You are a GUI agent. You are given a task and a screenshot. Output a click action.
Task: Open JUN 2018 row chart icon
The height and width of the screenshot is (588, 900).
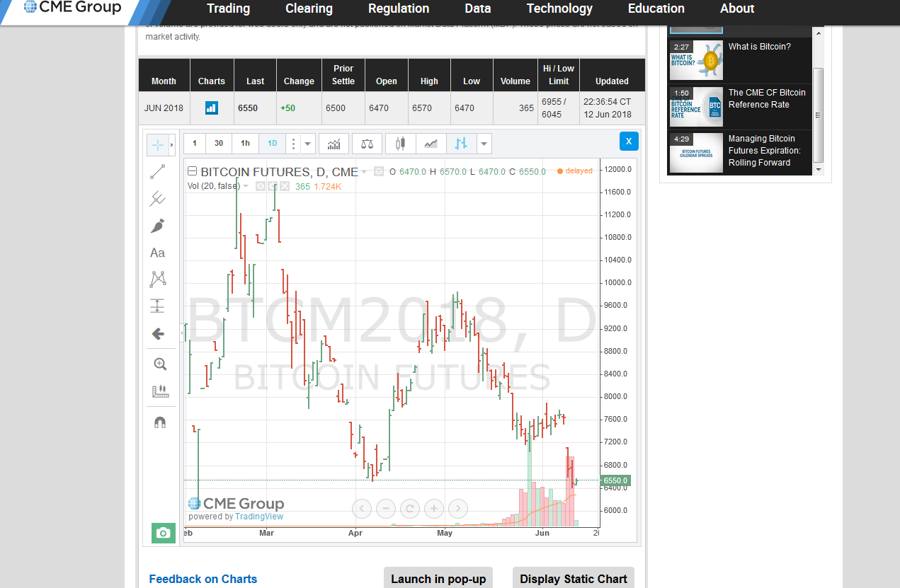pos(211,108)
